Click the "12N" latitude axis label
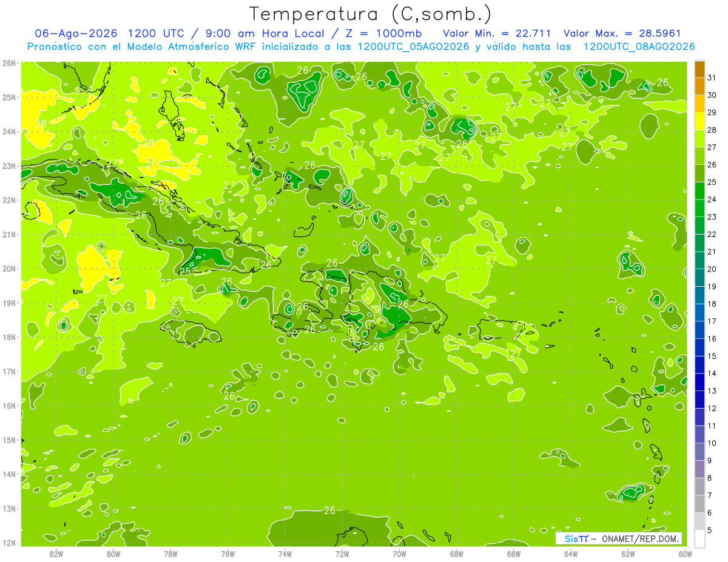728x562 pixels. pos(9,543)
